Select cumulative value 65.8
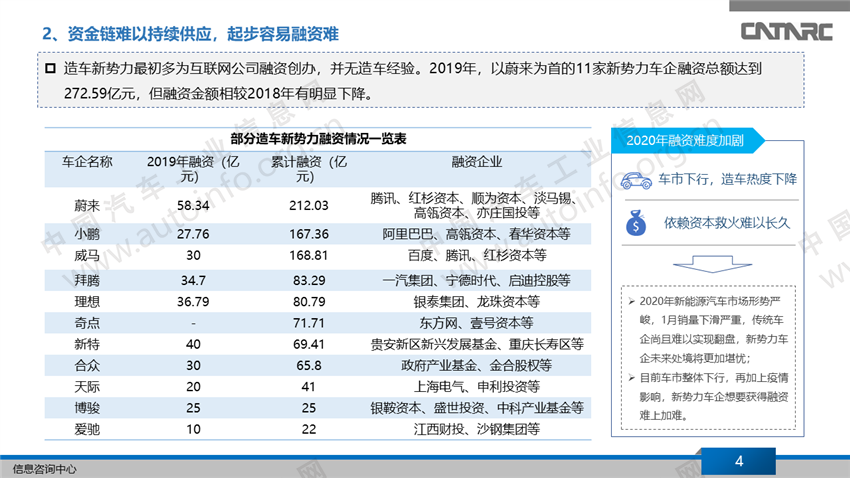Viewport: 850px width, 478px height. [x=308, y=366]
